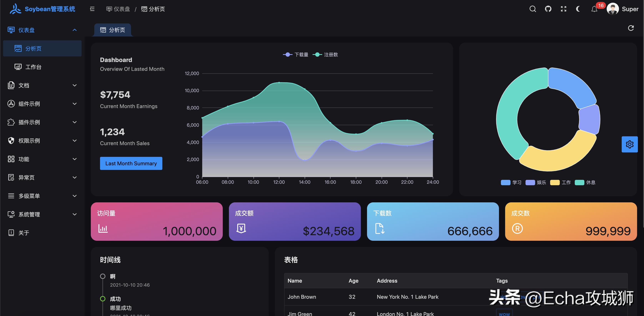Image resolution: width=644 pixels, height=316 pixels.
Task: Enter fullscreen mode via header icon
Action: pyautogui.click(x=564, y=9)
